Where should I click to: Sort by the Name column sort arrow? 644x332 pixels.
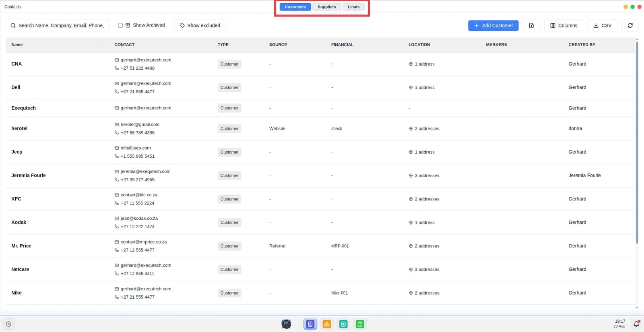coord(103,45)
